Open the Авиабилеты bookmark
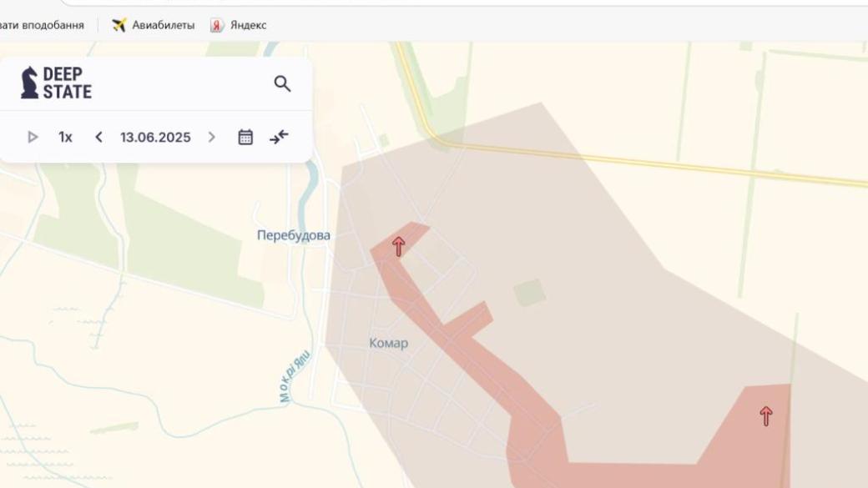868x488 pixels. coord(153,25)
